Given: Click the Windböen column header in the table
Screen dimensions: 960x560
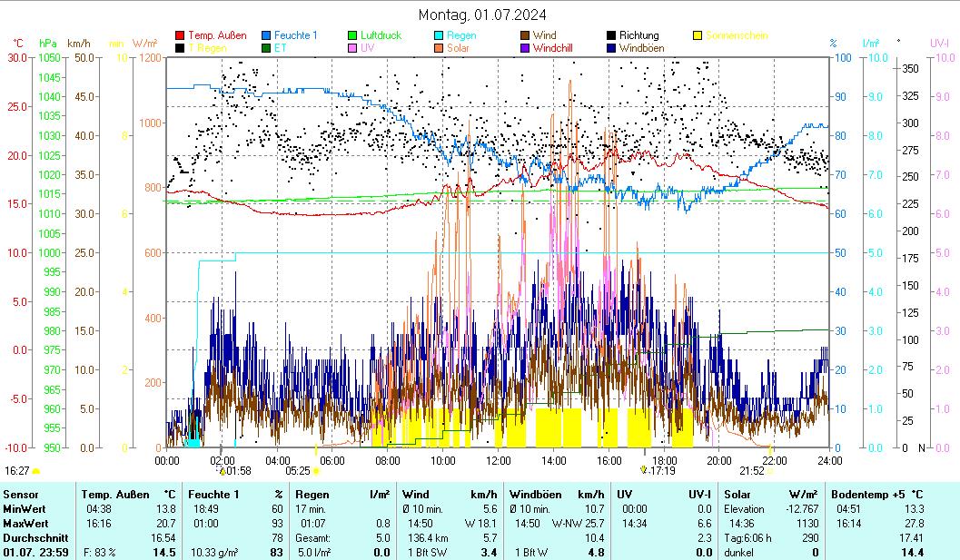Looking at the screenshot, I should click(535, 495).
